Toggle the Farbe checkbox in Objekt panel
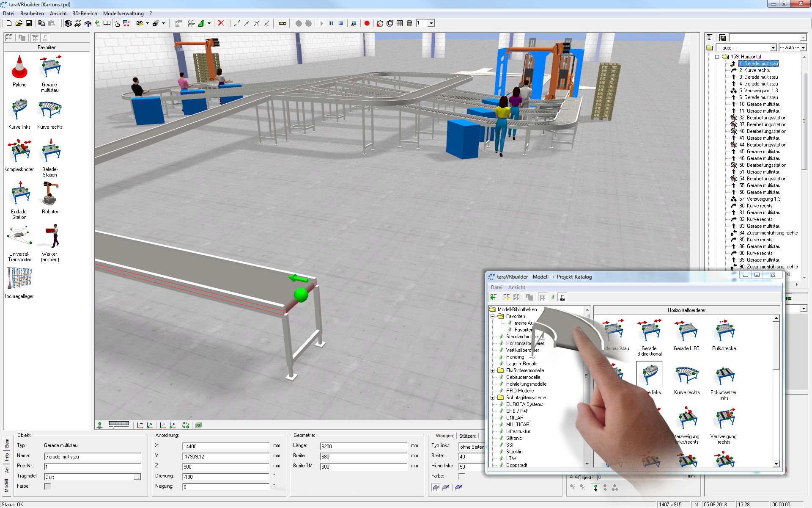 coord(47,486)
